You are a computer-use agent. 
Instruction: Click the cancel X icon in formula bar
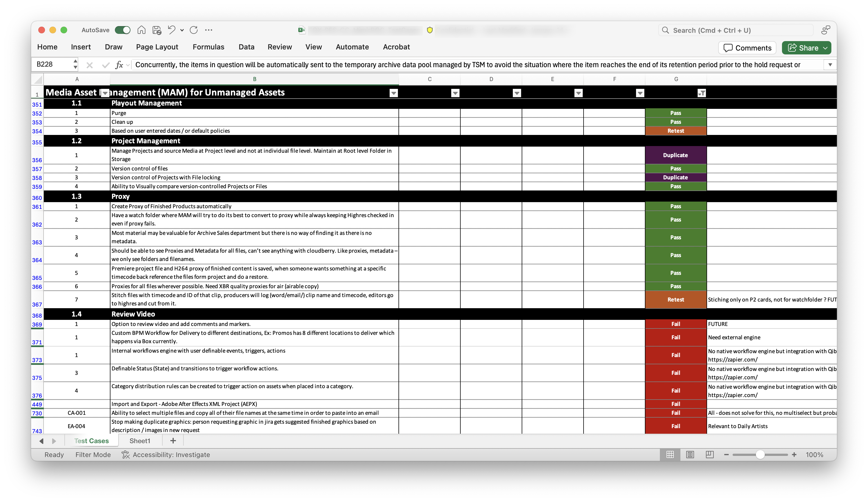pos(90,65)
